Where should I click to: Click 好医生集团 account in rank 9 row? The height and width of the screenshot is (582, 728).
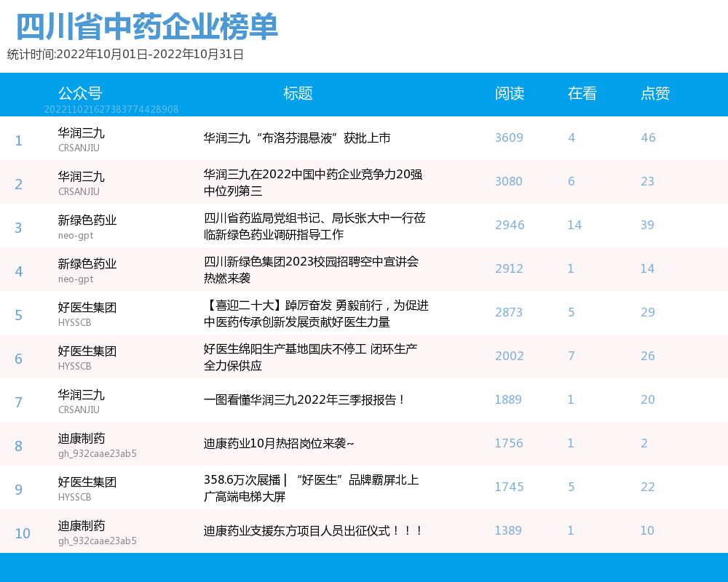tap(87, 482)
